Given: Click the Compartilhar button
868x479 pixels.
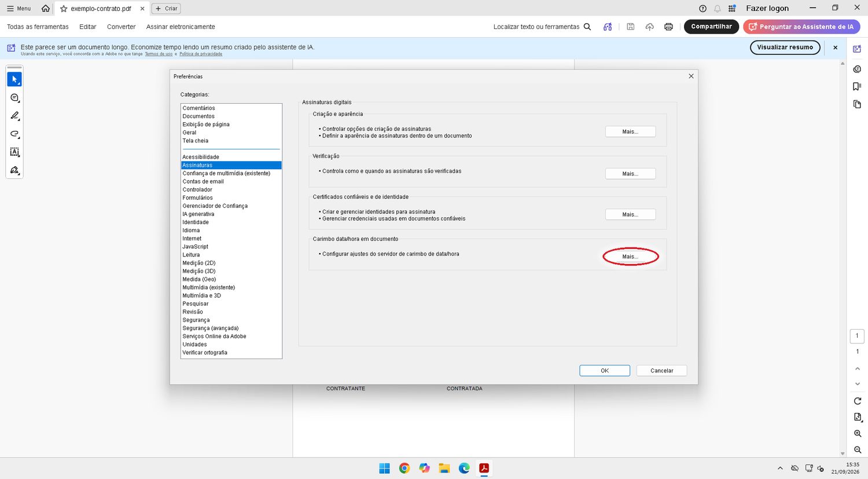Looking at the screenshot, I should [711, 27].
